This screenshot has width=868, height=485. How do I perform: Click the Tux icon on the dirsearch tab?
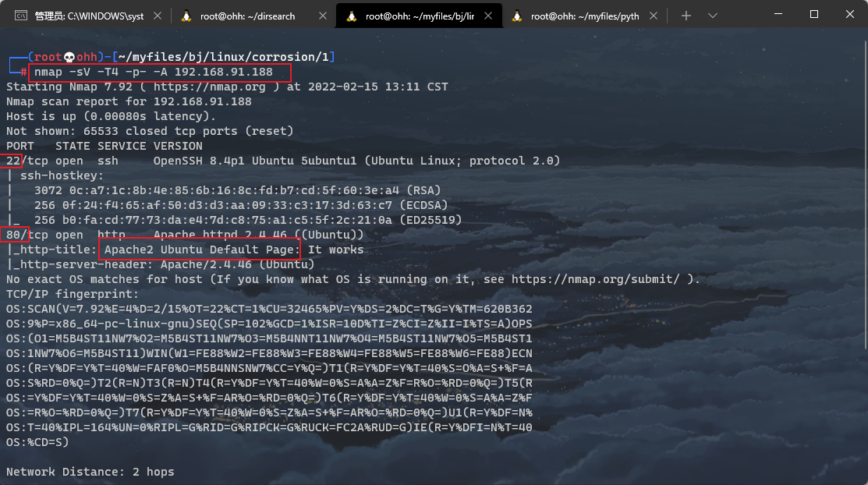[186, 16]
